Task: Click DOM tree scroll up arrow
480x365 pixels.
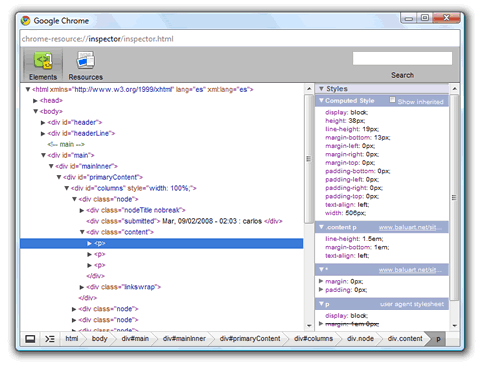Action: [309, 89]
